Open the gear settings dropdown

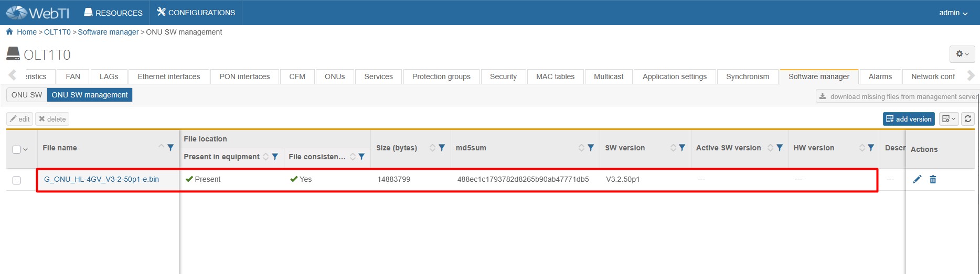pyautogui.click(x=962, y=54)
